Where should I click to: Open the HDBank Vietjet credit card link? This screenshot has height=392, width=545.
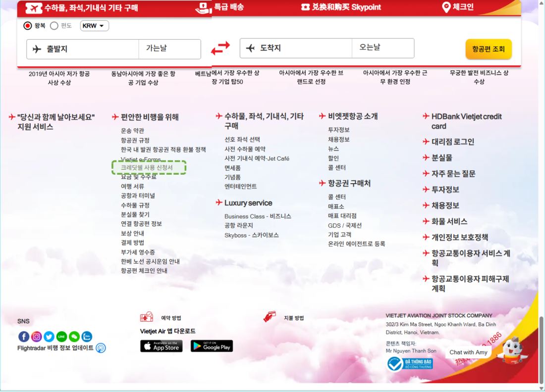[466, 121]
